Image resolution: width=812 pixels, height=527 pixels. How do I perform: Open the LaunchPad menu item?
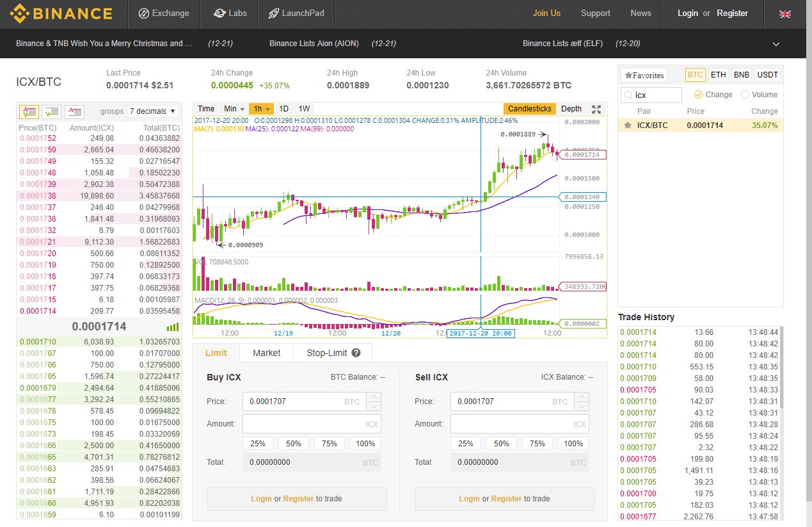click(296, 13)
